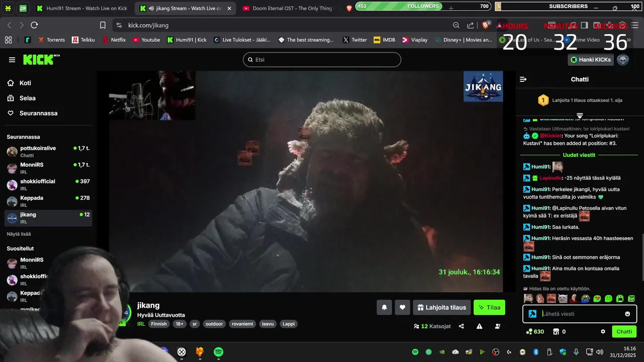Open IMDB bookmark
644x362 pixels.
click(384, 40)
